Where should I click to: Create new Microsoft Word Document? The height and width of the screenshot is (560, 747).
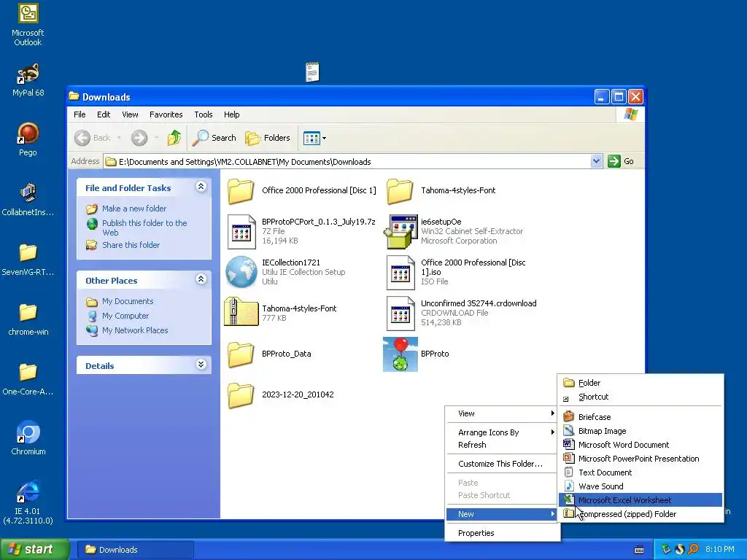(640, 445)
